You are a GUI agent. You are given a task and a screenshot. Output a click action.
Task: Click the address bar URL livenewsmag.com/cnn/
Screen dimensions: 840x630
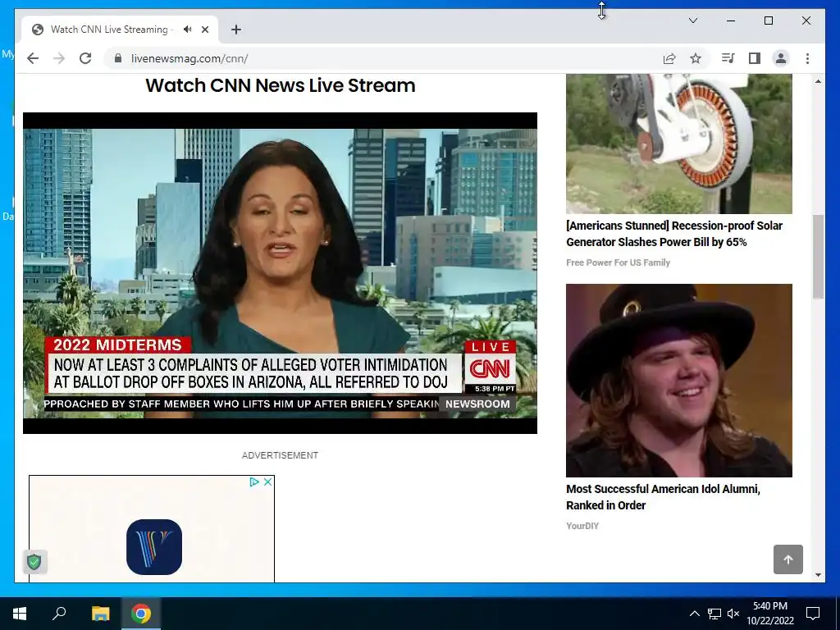pos(189,58)
